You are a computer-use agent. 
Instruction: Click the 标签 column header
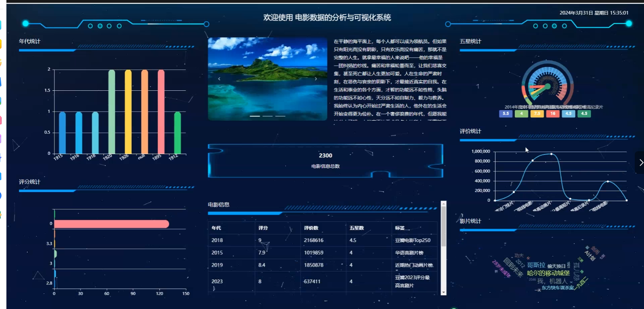(x=400, y=228)
